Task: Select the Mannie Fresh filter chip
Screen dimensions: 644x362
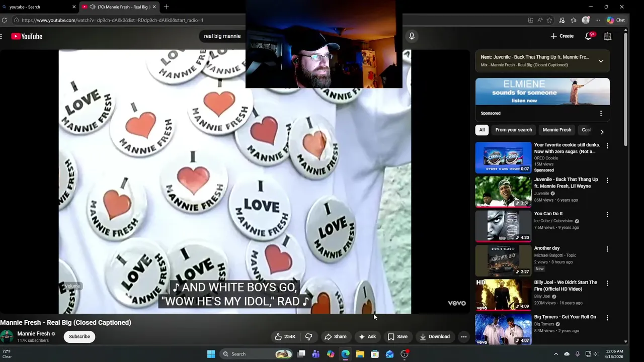Action: [x=557, y=130]
